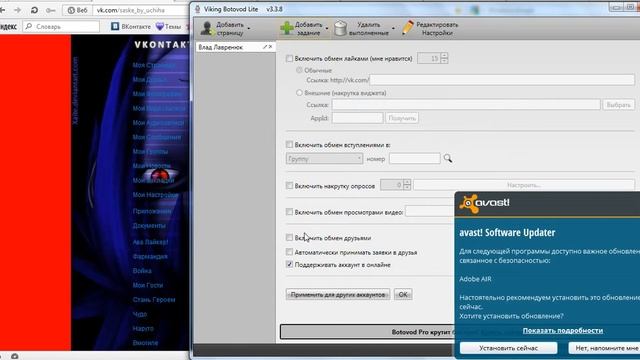Click the Словарь search field
This screenshot has width=640, height=360.
coord(61,27)
